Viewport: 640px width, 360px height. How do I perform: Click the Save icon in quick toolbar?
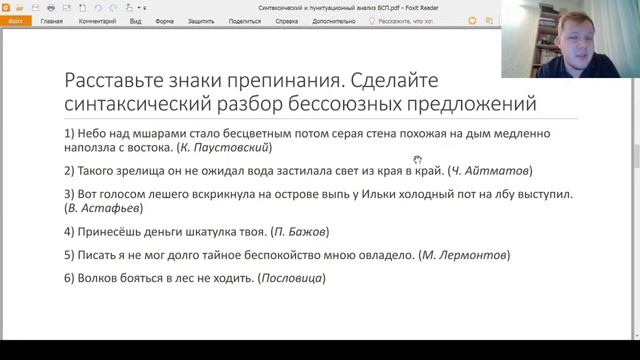point(36,8)
